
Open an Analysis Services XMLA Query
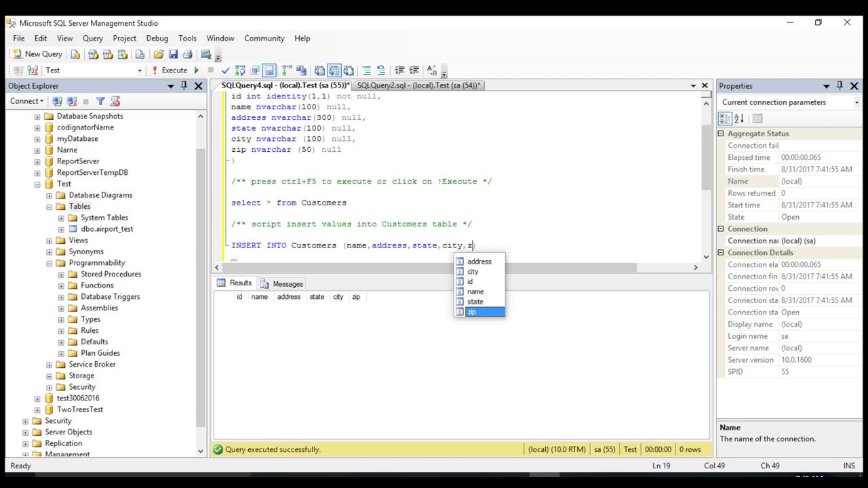(x=122, y=54)
